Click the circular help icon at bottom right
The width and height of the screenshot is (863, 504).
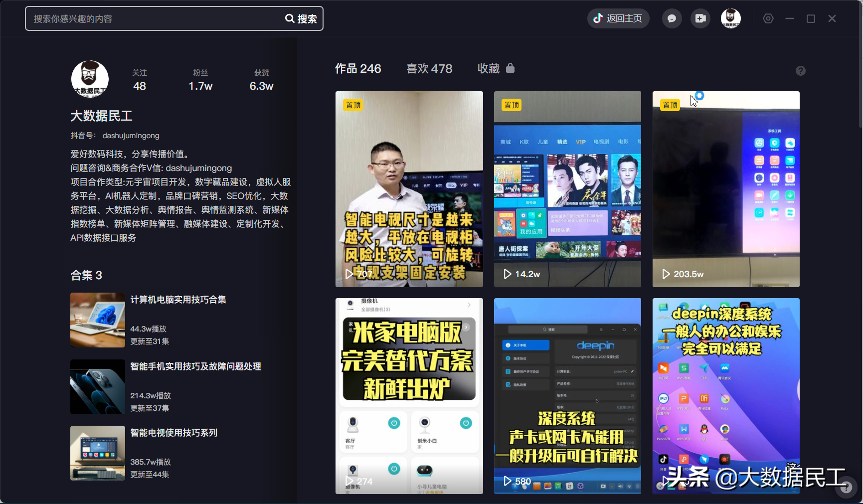coord(846,487)
